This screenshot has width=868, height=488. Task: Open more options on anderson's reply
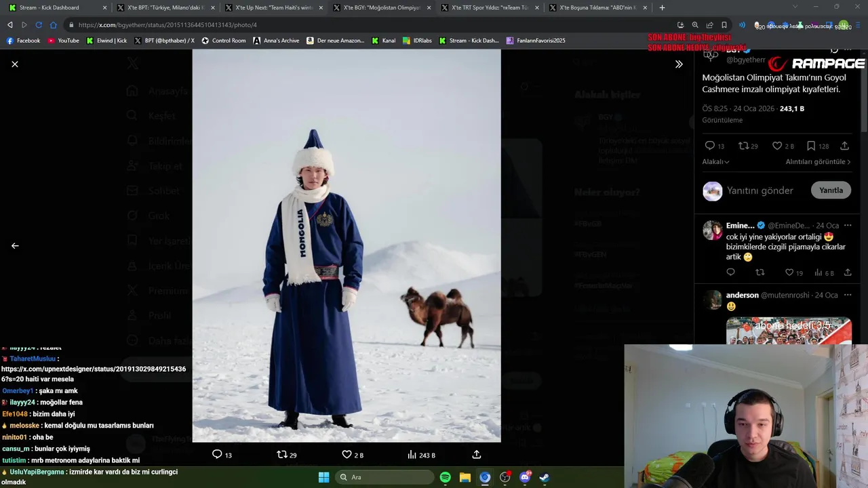tap(847, 296)
